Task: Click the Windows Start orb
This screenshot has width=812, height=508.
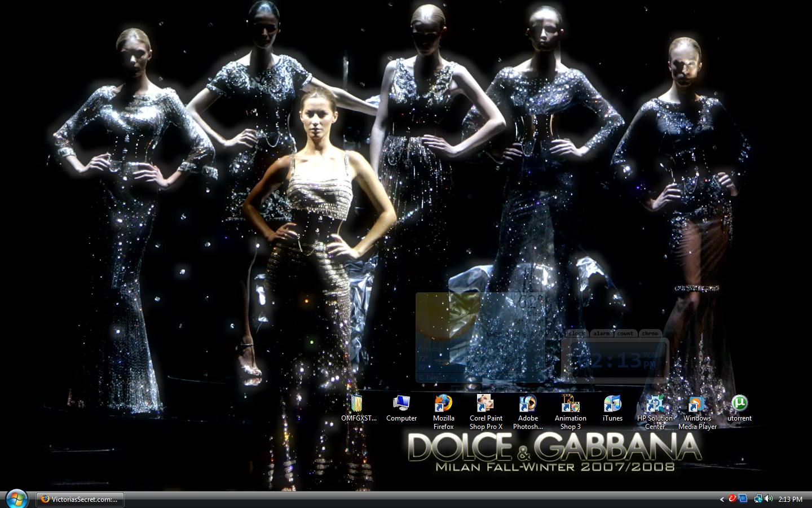Action: 16,498
